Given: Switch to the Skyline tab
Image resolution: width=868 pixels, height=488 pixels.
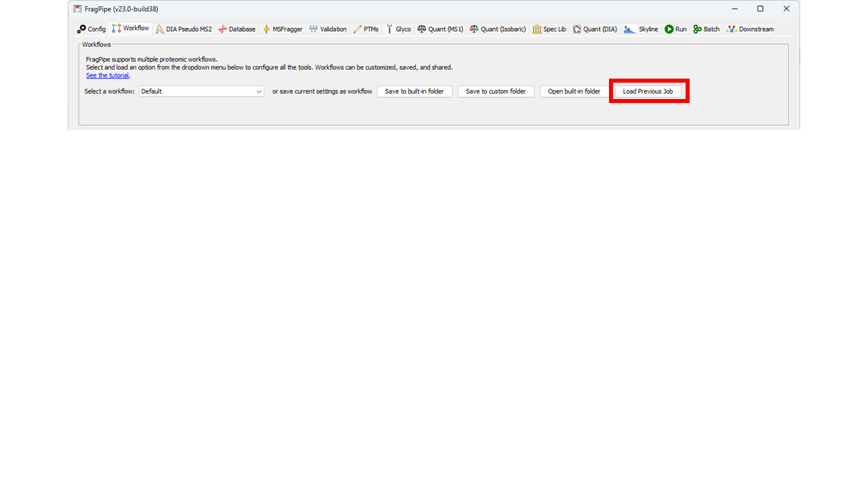Looking at the screenshot, I should point(642,29).
